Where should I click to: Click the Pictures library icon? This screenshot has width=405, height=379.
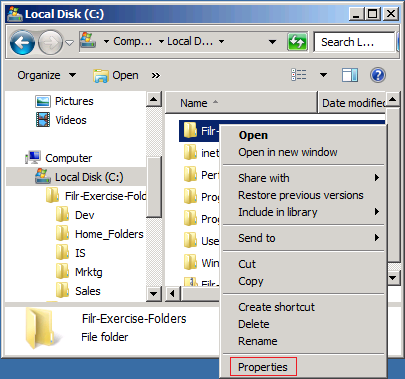(43, 101)
